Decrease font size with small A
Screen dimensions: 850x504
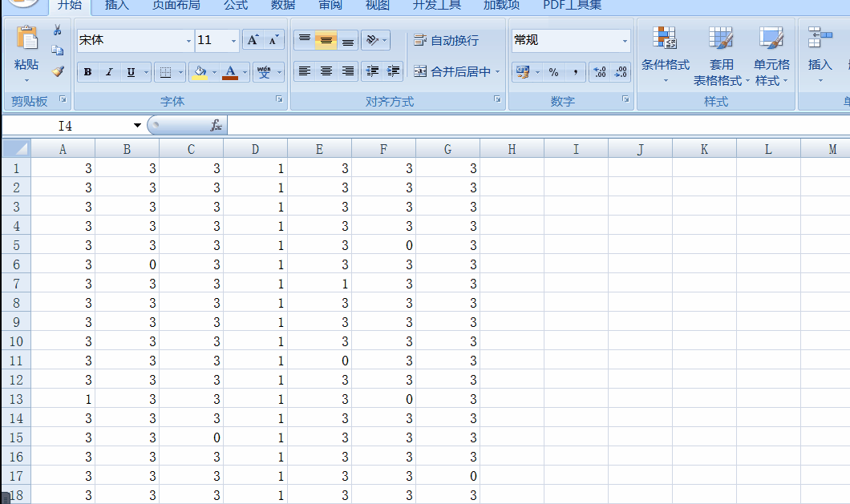(273, 40)
